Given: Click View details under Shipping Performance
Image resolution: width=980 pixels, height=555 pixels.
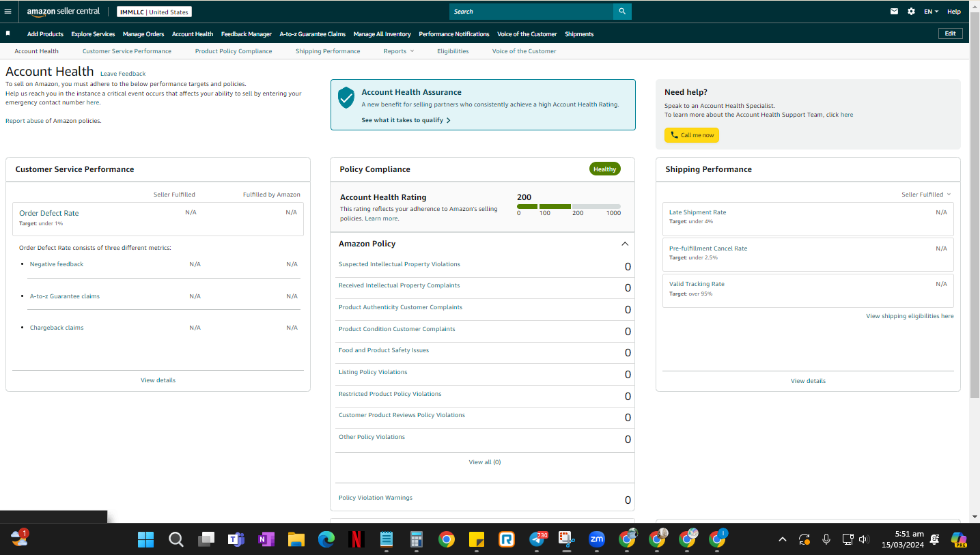Looking at the screenshot, I should click(808, 381).
